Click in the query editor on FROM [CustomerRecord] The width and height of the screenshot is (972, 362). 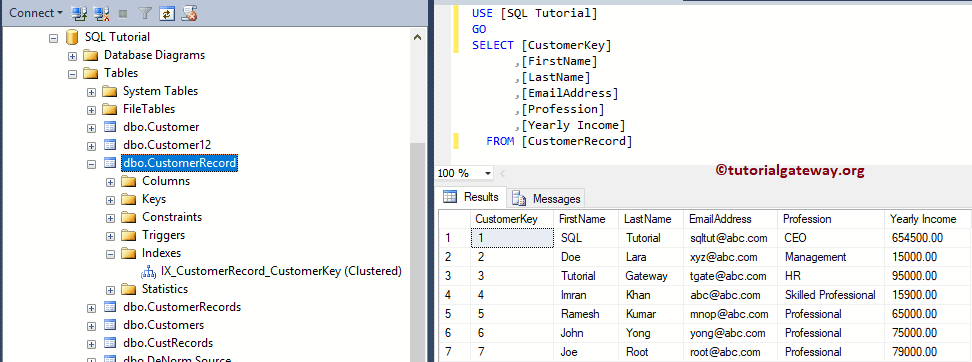pyautogui.click(x=559, y=141)
